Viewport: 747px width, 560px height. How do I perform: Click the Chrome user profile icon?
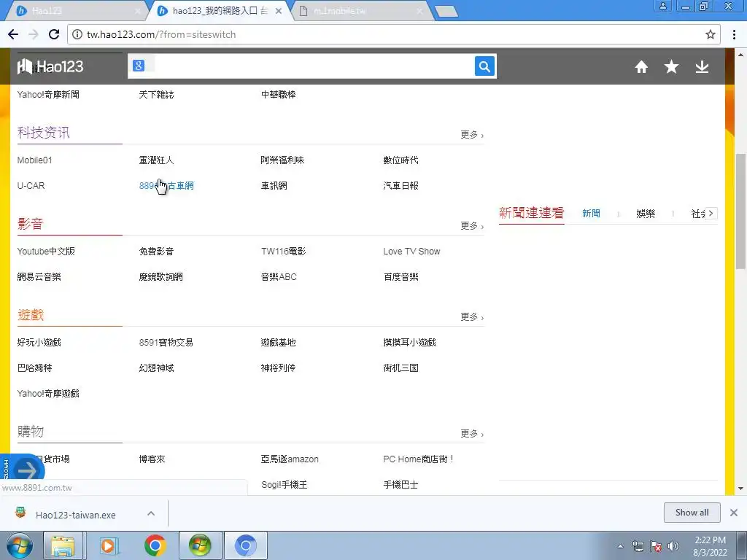coord(662,6)
